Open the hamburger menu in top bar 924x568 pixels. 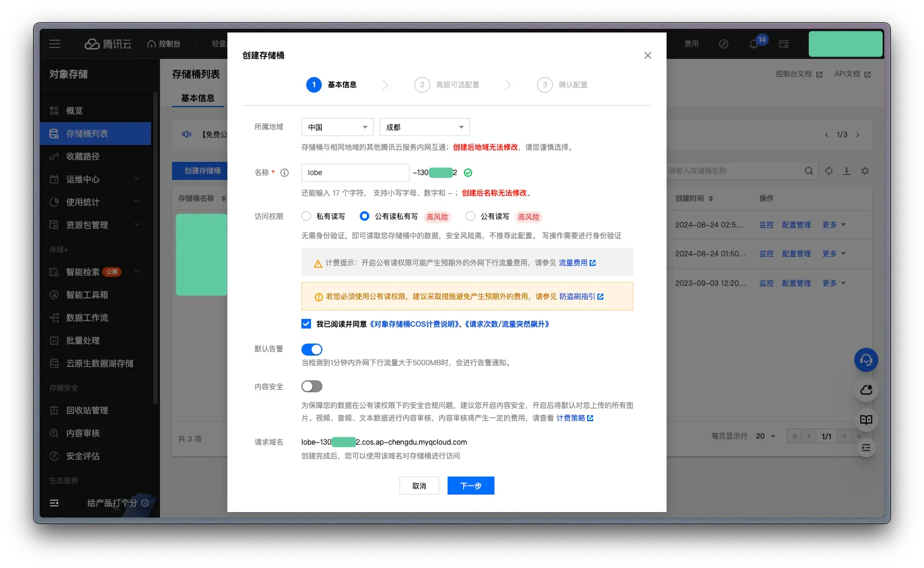point(55,44)
